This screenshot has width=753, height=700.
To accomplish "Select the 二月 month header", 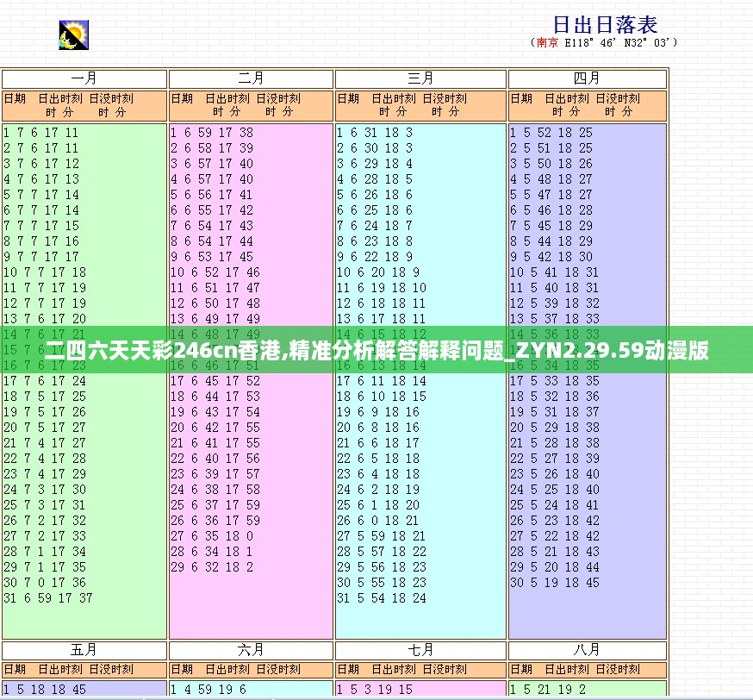I will coord(251,78).
